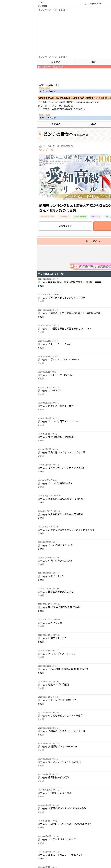Viewport: 111px width, 868px height.
Task: Open the UPLIFTで広告なしで体験しましょう link
Action: (74, 98)
